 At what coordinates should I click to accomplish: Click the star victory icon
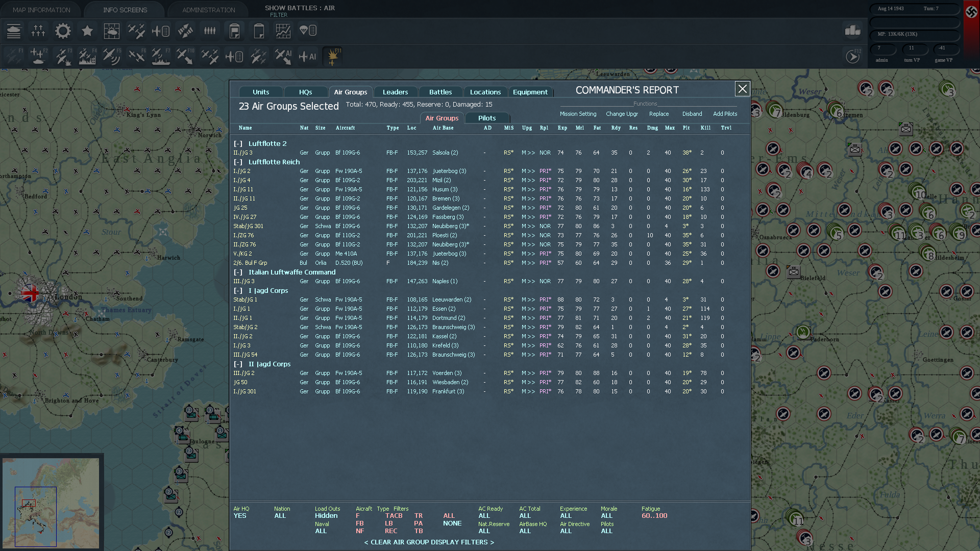pos(87,31)
